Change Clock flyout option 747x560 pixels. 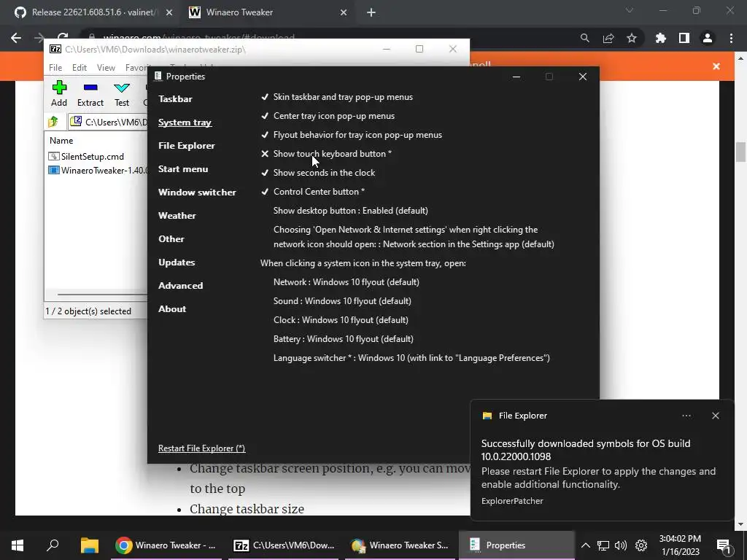(341, 320)
